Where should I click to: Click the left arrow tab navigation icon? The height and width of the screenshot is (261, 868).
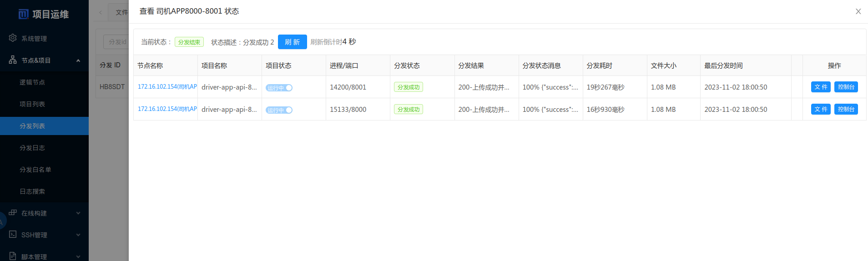pos(101,13)
